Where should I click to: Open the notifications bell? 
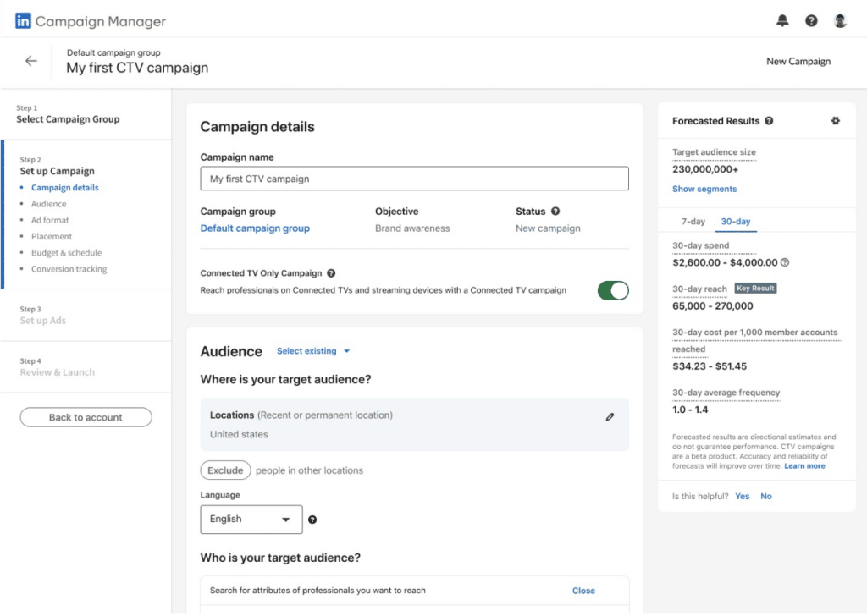[x=782, y=21]
